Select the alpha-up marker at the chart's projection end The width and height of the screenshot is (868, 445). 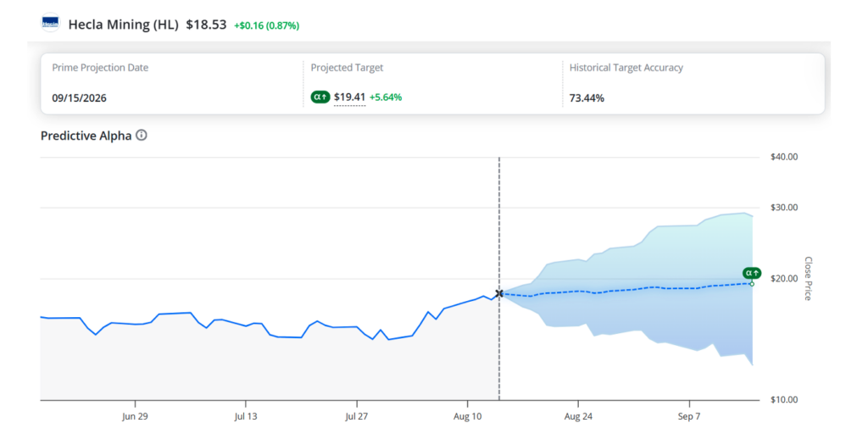tap(752, 274)
